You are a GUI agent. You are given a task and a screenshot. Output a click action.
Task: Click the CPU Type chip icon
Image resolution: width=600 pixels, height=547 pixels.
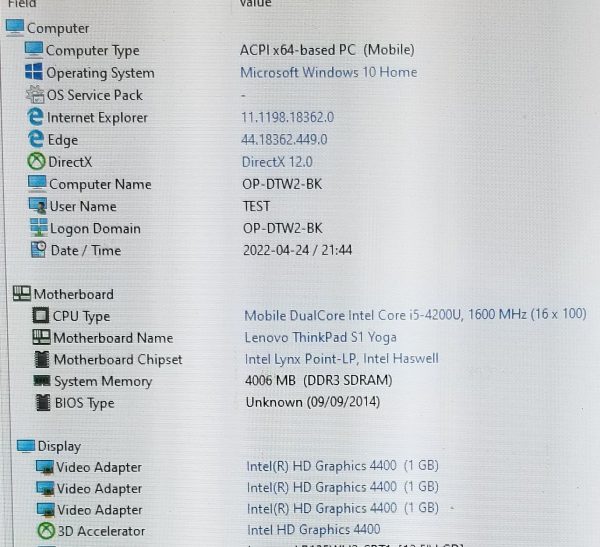tap(41, 316)
